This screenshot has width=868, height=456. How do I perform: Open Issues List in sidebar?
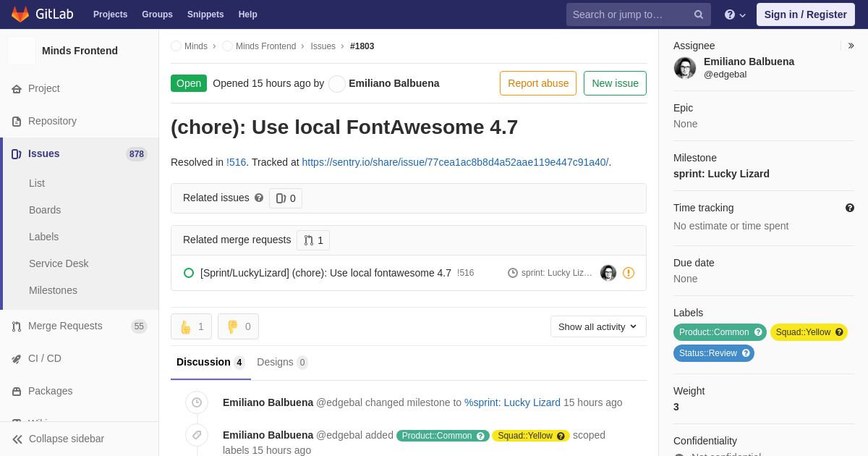pos(37,183)
